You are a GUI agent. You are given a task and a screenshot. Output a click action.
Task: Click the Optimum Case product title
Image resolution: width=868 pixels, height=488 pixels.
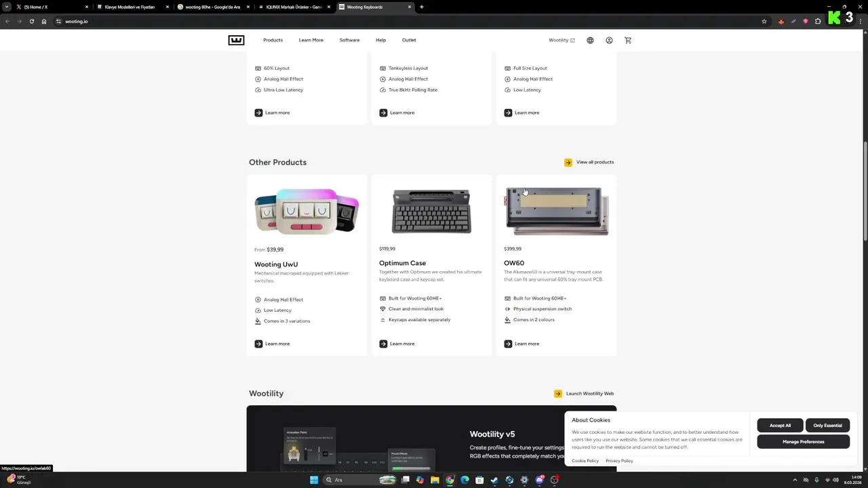[x=403, y=263]
